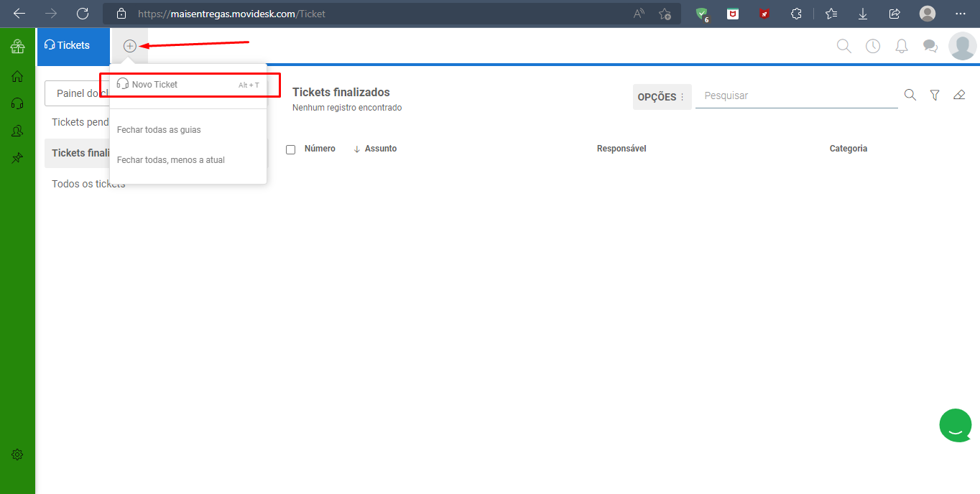Click into the Pesquisar search field
The height and width of the screenshot is (494, 980).
tap(797, 95)
